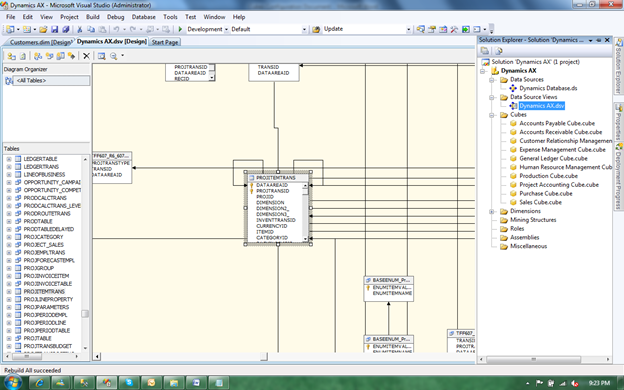The image size is (624, 390).
Task: Select Project Accounting Cube.cube
Action: pos(558,185)
